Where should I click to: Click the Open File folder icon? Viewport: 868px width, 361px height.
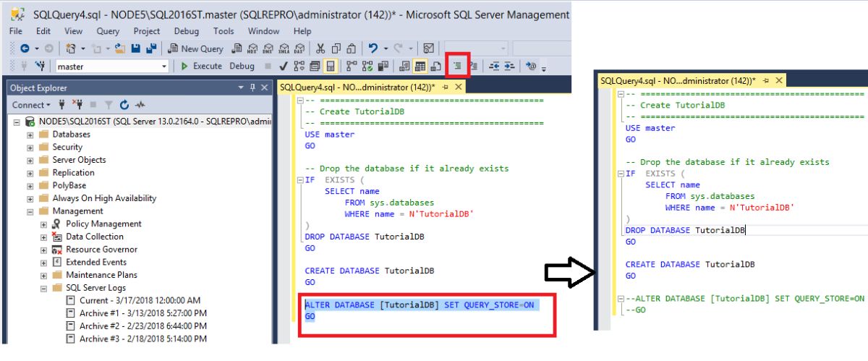120,48
